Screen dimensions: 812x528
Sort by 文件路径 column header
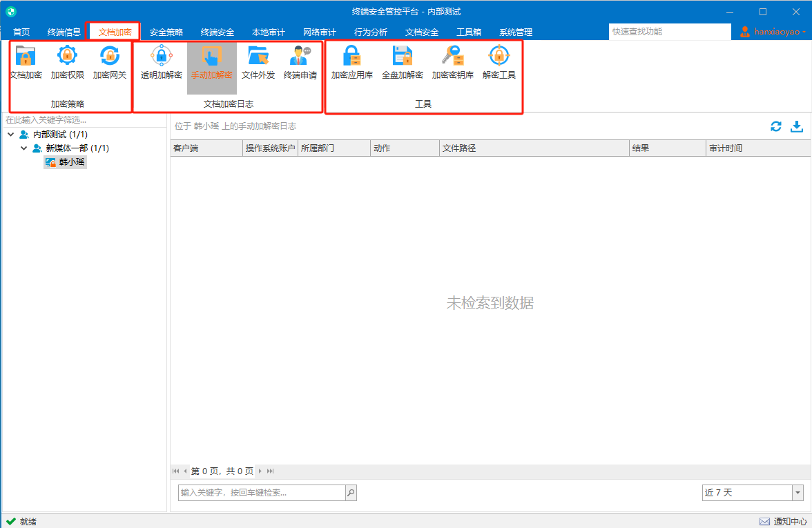pos(534,148)
